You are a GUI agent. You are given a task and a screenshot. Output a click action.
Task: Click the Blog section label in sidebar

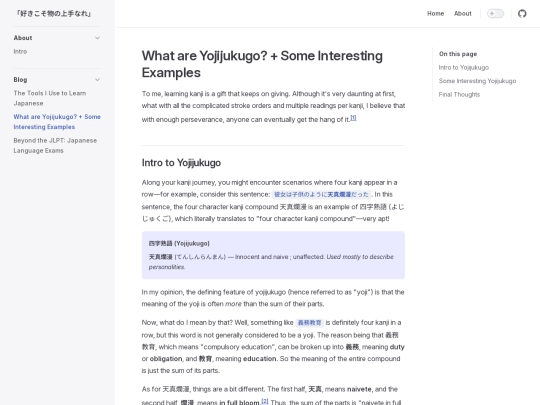click(20, 80)
